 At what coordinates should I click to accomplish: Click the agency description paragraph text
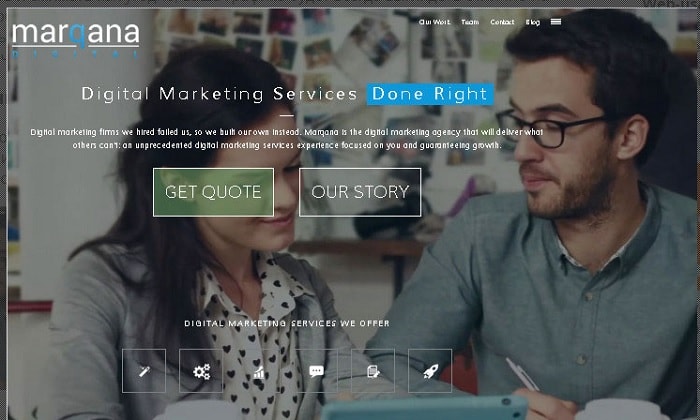point(287,138)
